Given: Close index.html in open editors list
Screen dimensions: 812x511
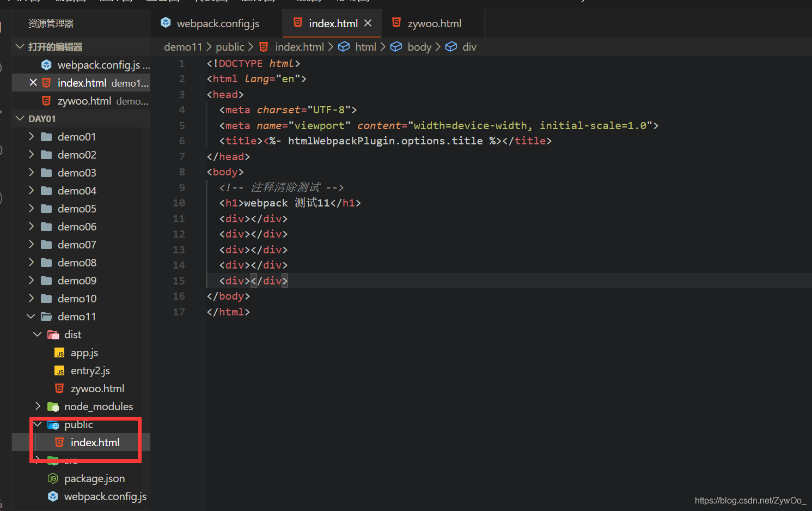Looking at the screenshot, I should [x=33, y=82].
